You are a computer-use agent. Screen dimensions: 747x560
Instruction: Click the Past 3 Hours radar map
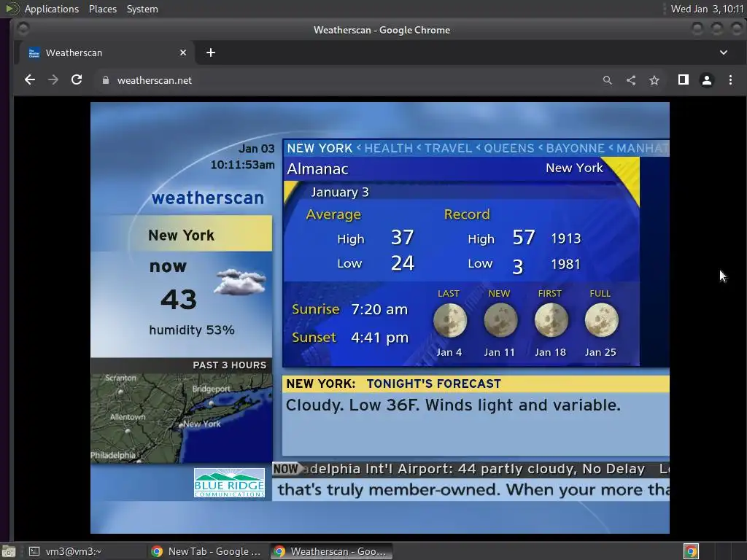point(182,418)
